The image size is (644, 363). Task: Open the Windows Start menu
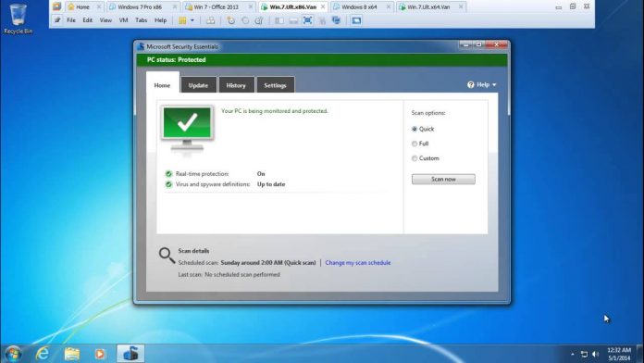pos(13,354)
